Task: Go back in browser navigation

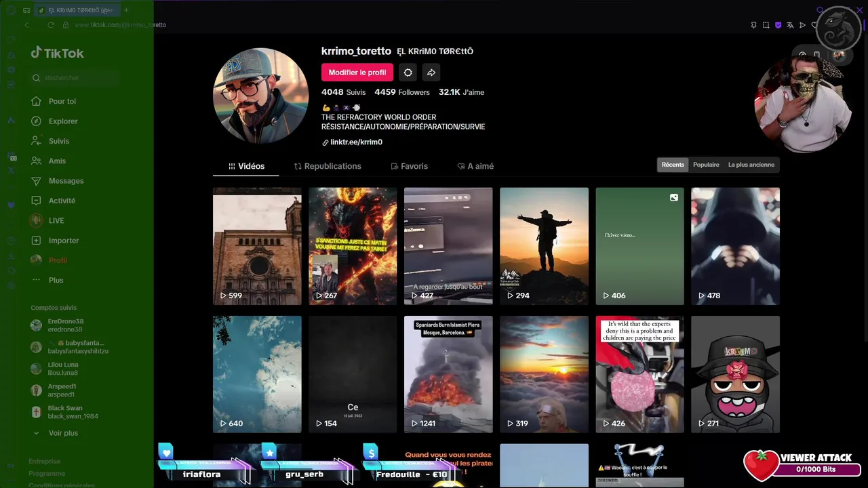Action: (26, 25)
